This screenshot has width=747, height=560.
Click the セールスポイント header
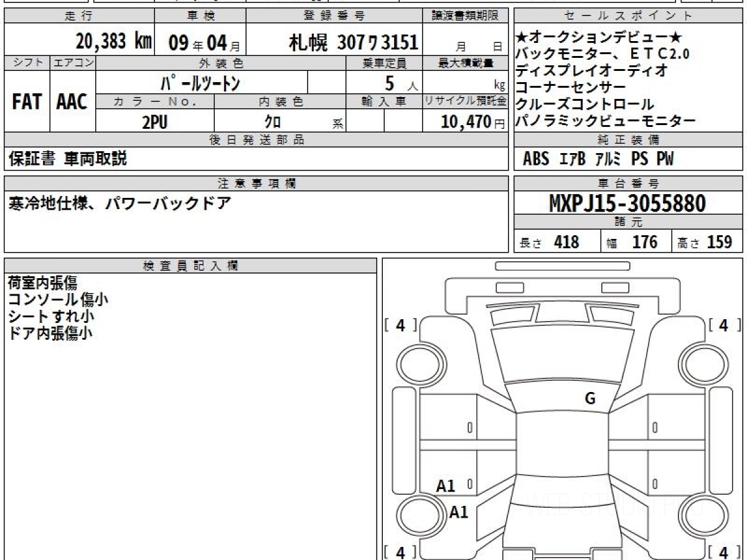[629, 16]
